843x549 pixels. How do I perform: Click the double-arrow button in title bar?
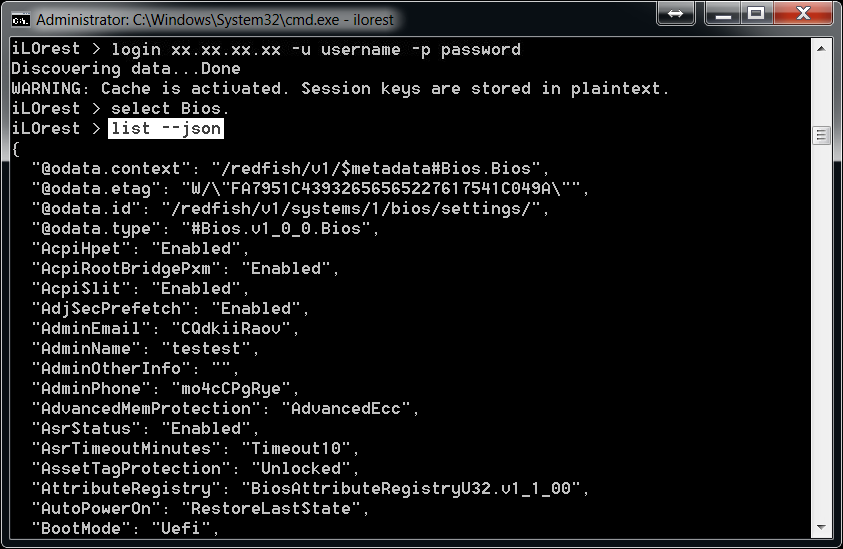[676, 14]
